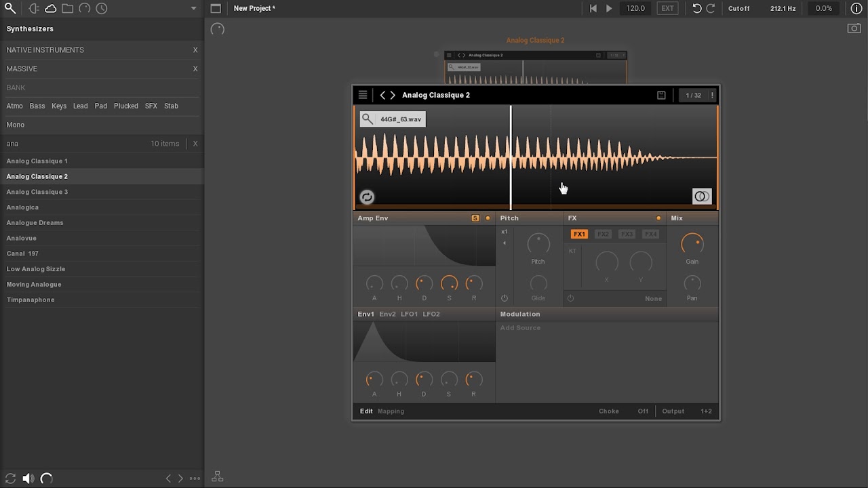Redo the last action
The width and height of the screenshot is (868, 488).
pos(711,8)
